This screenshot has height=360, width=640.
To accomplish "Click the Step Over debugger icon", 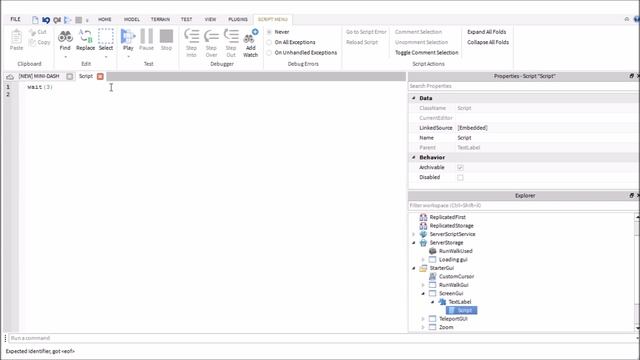I will tap(211, 36).
